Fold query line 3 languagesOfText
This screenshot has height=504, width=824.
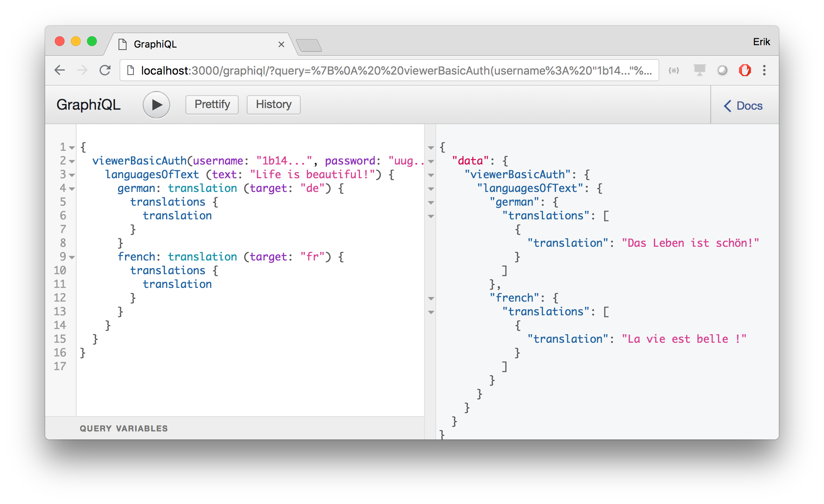pyautogui.click(x=72, y=175)
